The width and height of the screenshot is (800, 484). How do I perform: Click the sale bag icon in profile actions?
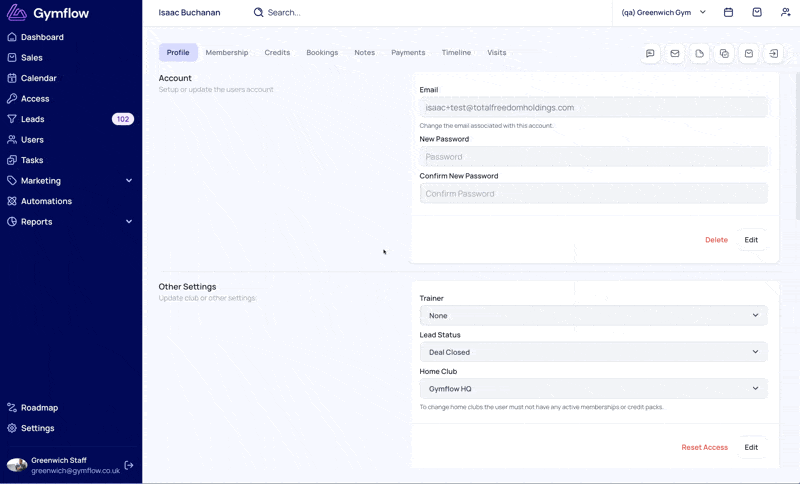click(x=749, y=54)
